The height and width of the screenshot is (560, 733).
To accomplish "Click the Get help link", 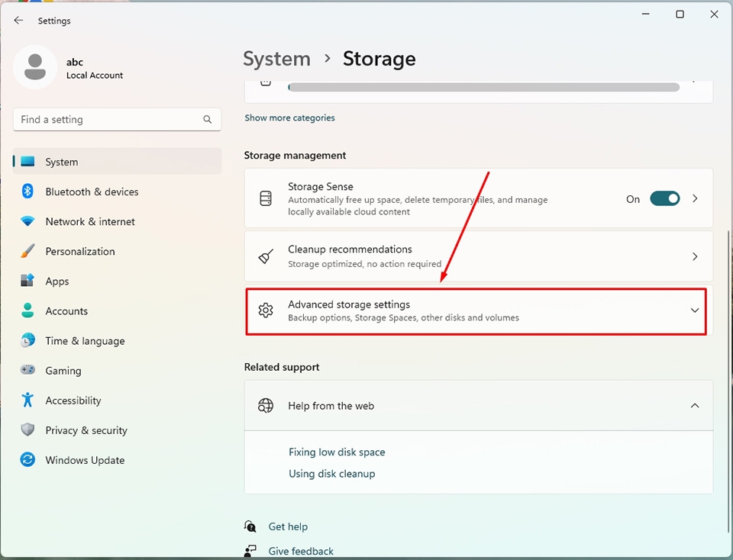I will click(288, 526).
